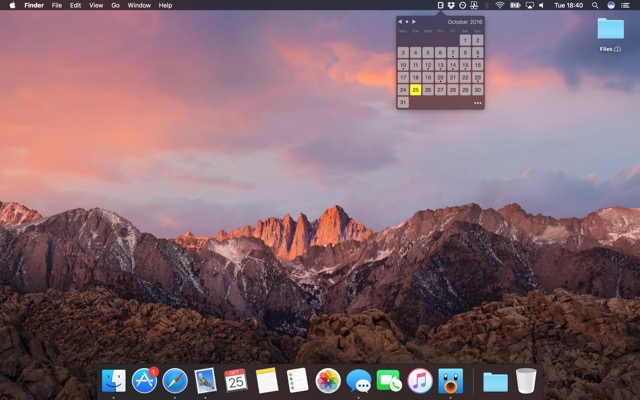
Task: Select October 15 in the calendar
Action: tap(465, 65)
